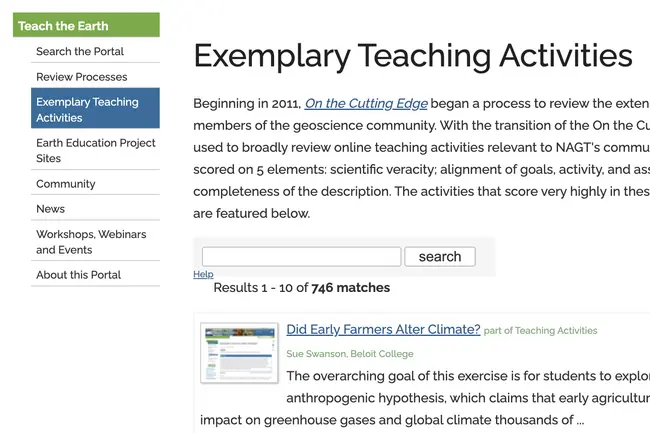
Task: Open Review Processes sidebar item
Action: 82,77
